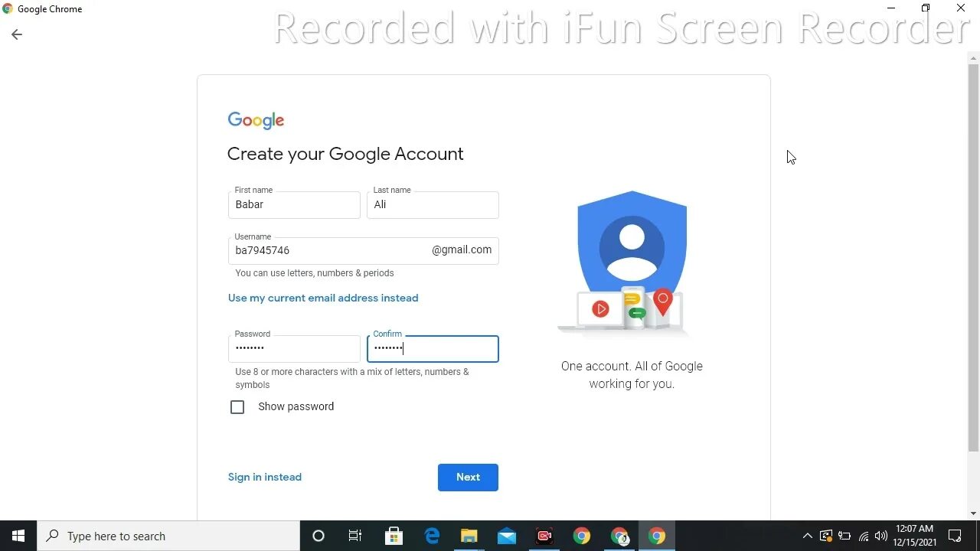The height and width of the screenshot is (551, 980).
Task: Click the battery status tray icon
Action: [x=844, y=536]
